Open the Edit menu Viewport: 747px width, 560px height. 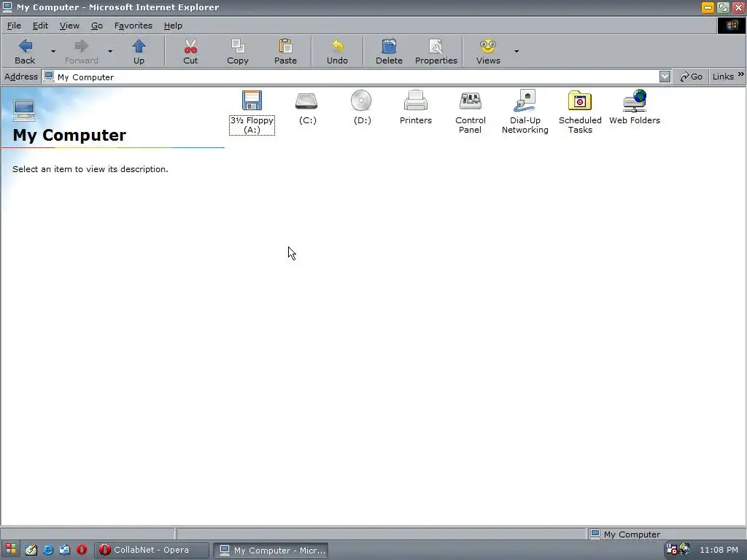point(41,26)
